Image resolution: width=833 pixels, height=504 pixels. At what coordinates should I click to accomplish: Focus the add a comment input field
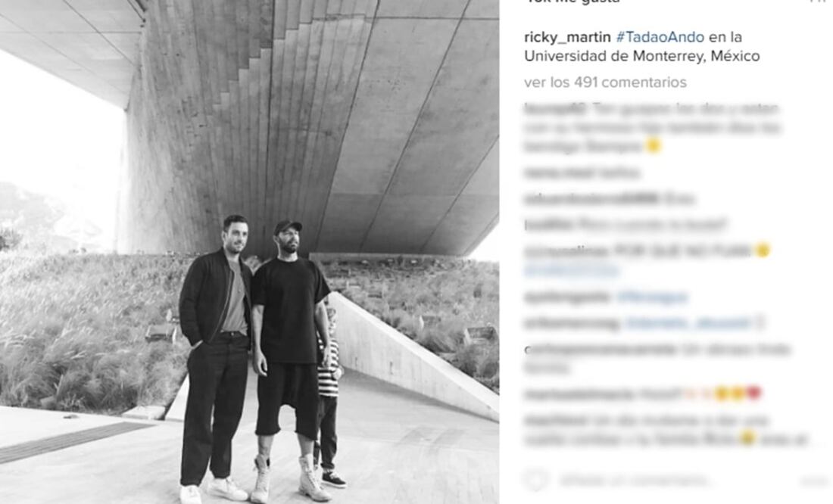(635, 481)
